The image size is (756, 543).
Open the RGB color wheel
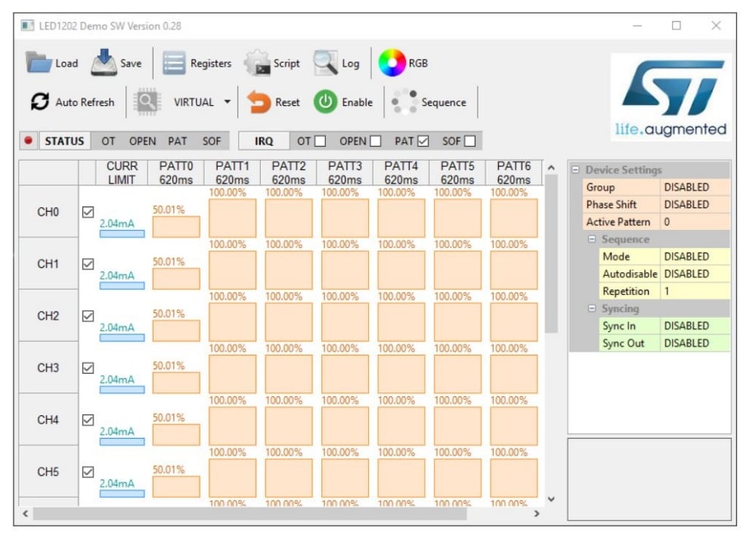(x=392, y=63)
